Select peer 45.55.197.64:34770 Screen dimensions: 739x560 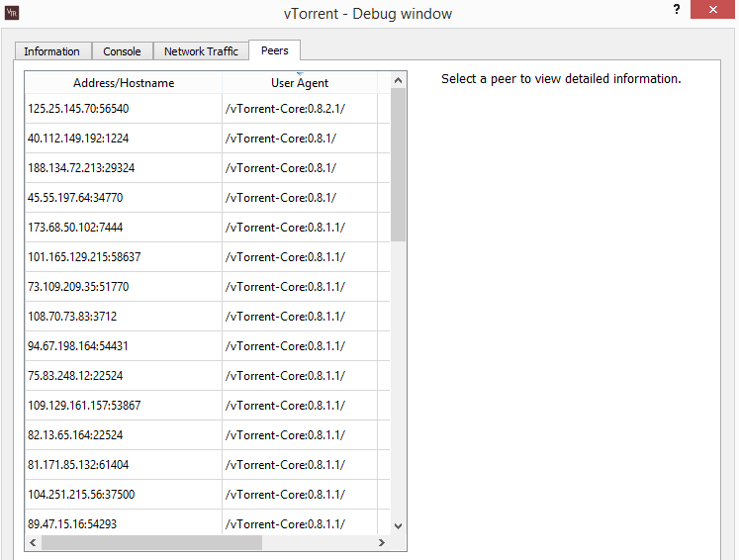[124, 198]
